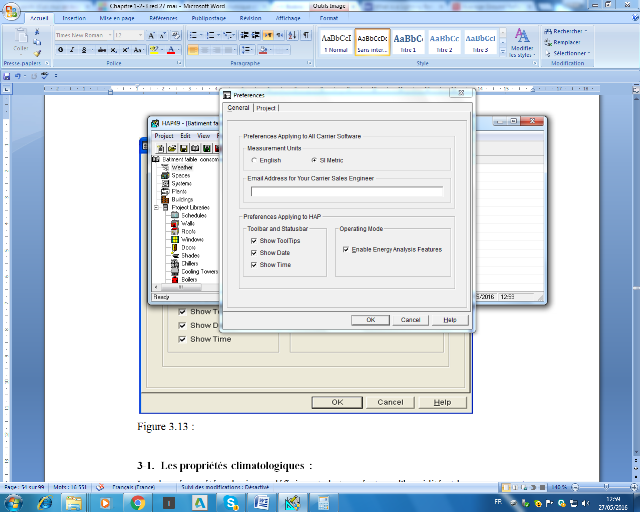Click Help in the Preferences dialog
The image size is (640, 512).
click(x=450, y=320)
